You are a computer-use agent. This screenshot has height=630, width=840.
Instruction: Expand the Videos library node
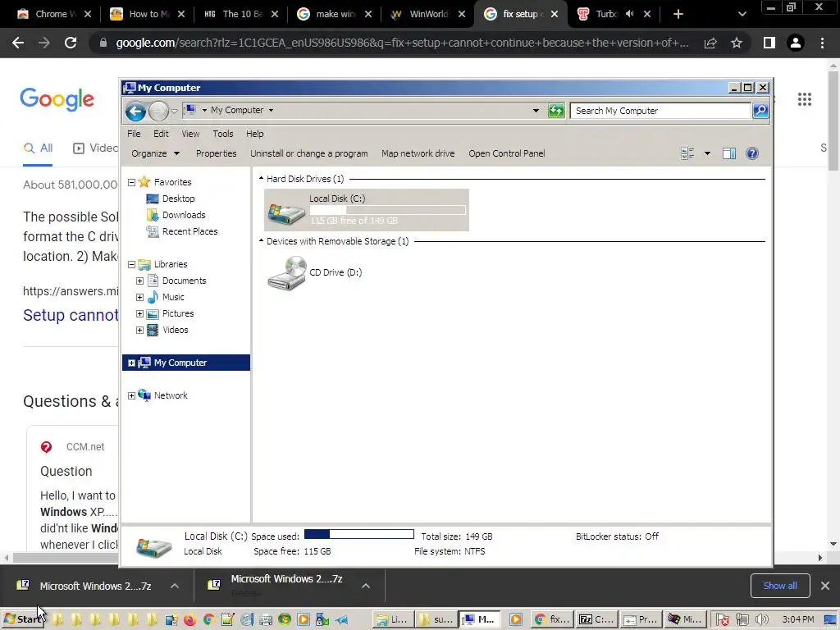[x=139, y=330]
